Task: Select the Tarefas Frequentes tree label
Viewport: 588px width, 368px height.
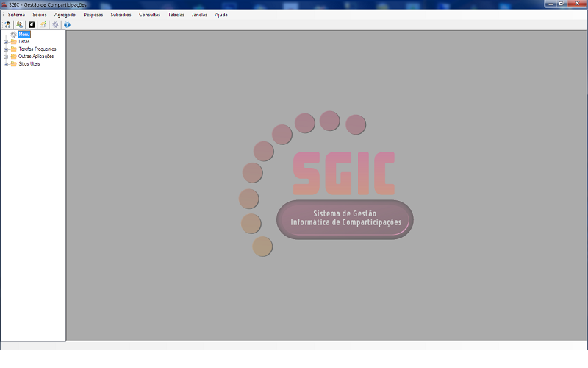Action: 37,49
